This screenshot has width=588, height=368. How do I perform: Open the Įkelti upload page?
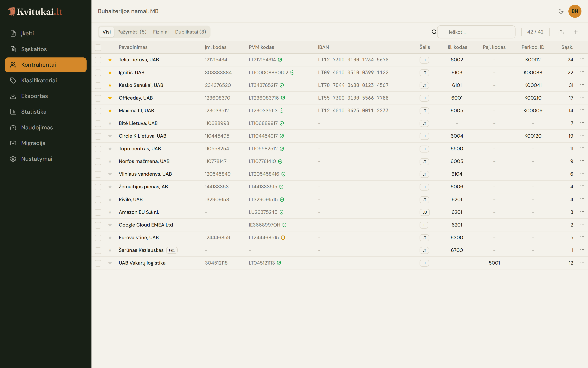coord(46,33)
